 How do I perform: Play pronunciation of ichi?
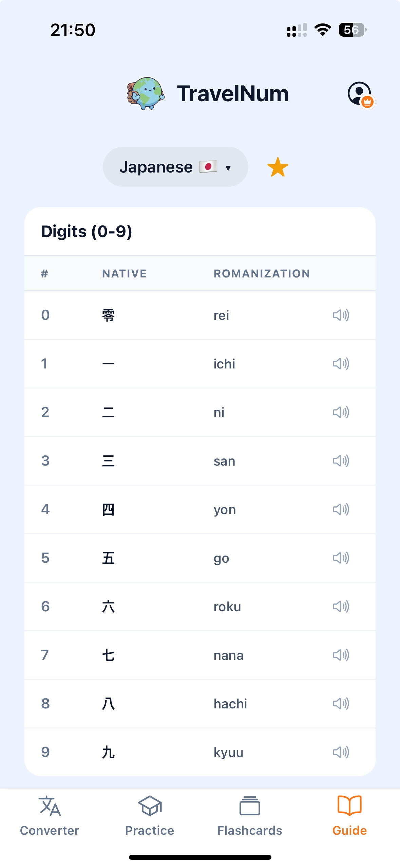341,364
